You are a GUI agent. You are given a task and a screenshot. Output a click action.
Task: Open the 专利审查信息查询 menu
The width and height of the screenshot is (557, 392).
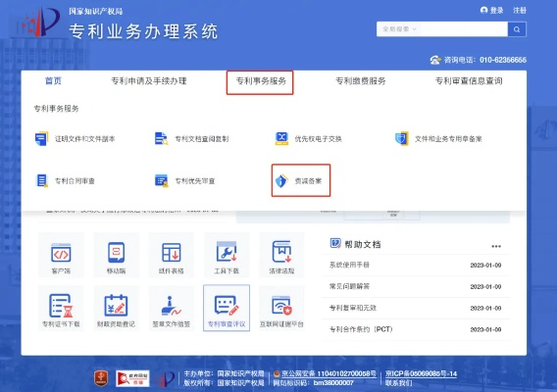[469, 81]
